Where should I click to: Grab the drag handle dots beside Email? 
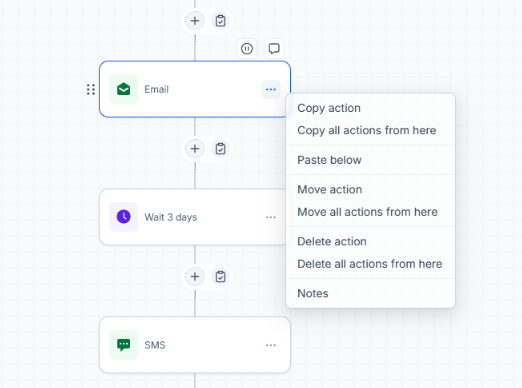click(91, 89)
